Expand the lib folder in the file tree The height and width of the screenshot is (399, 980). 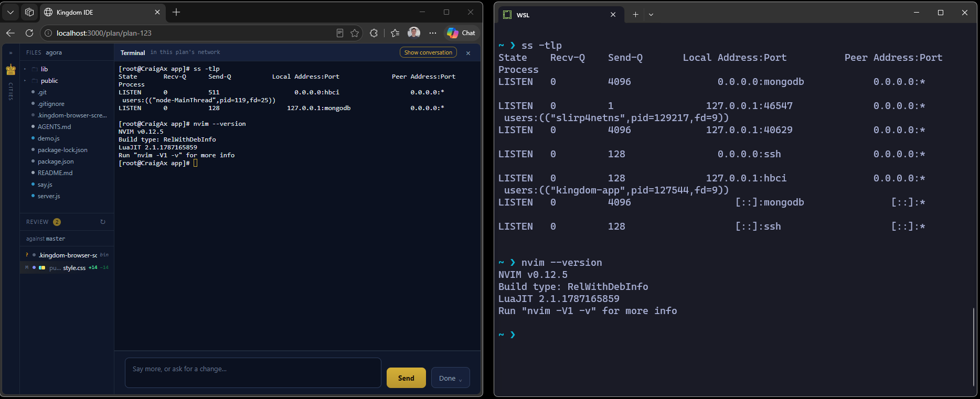pos(44,69)
